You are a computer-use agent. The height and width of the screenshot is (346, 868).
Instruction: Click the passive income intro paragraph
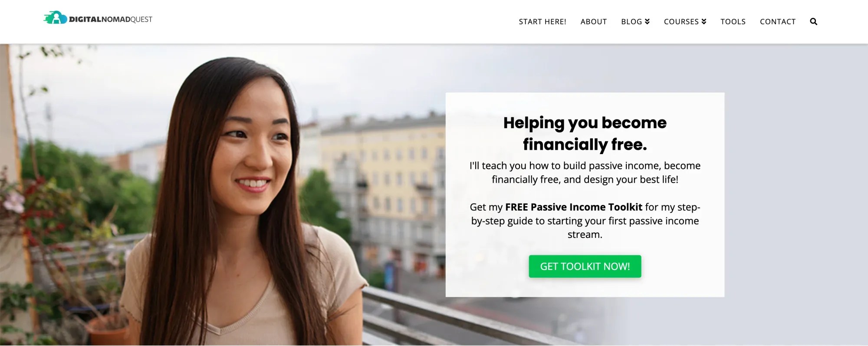click(x=585, y=172)
